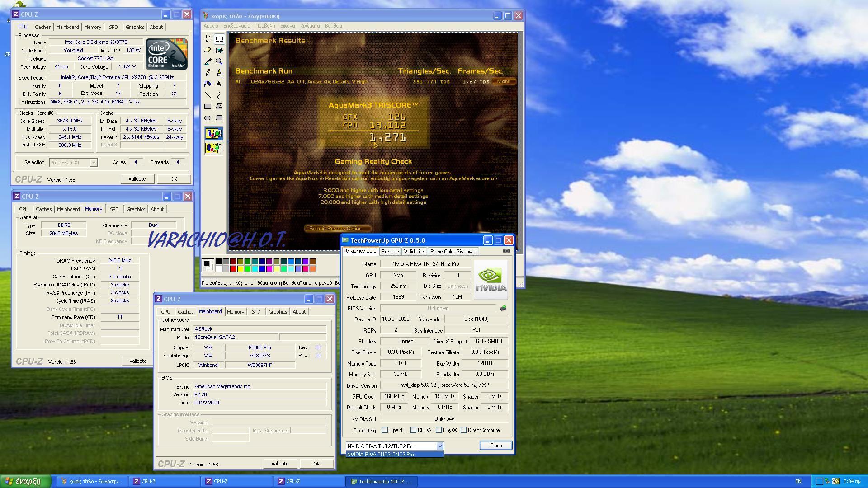The image size is (868, 488).
Task: Choose NVIDIA RIVA TNT2/TNT2 Pro highlighted list entry
Action: coord(395,455)
